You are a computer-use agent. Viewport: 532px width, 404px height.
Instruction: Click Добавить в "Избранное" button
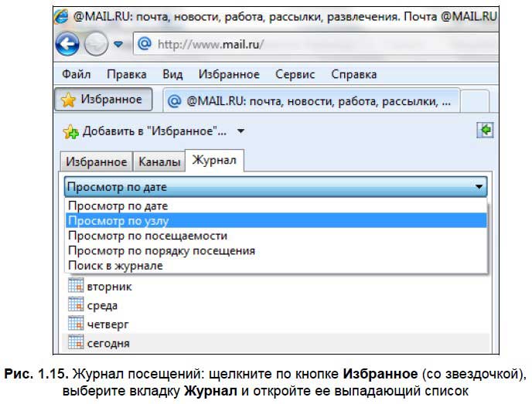145,131
